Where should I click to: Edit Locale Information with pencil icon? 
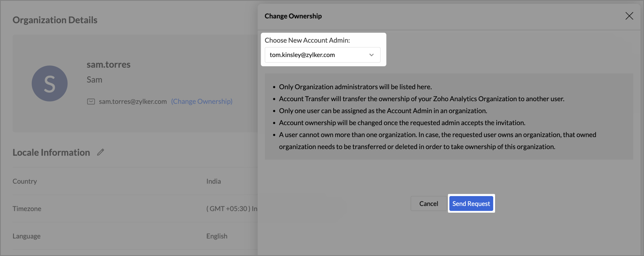tap(100, 152)
